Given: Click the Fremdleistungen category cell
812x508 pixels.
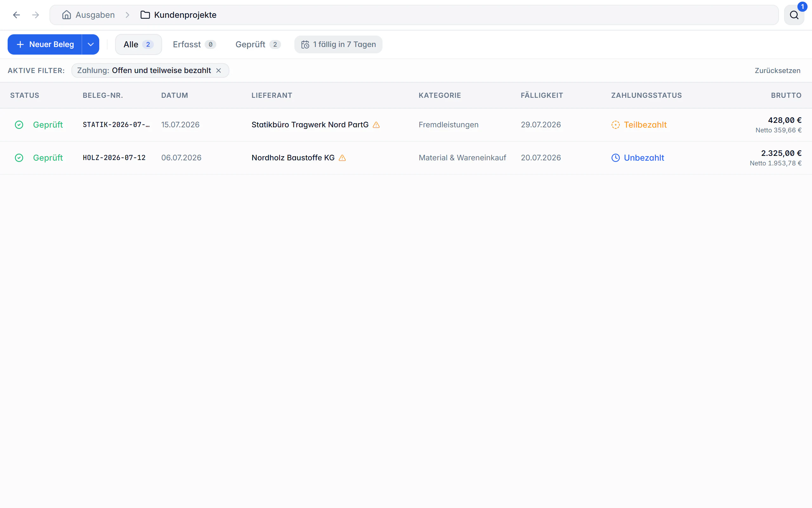Looking at the screenshot, I should [x=448, y=125].
